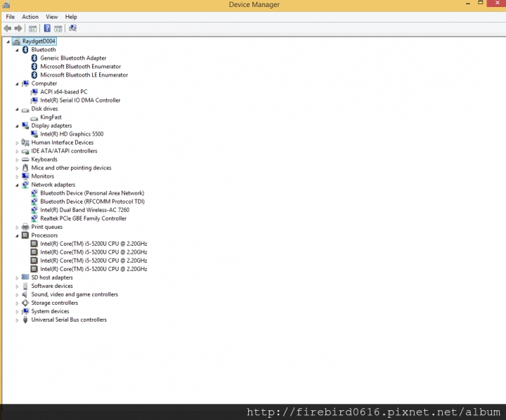The height and width of the screenshot is (420, 506).
Task: Click the Software devices icon
Action: (x=25, y=286)
